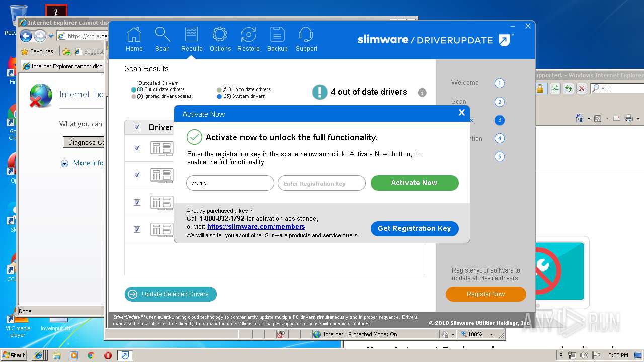Viewport: 644px width, 362px height.
Task: Click the exclamation alert icon for outdated drivers
Action: (319, 92)
